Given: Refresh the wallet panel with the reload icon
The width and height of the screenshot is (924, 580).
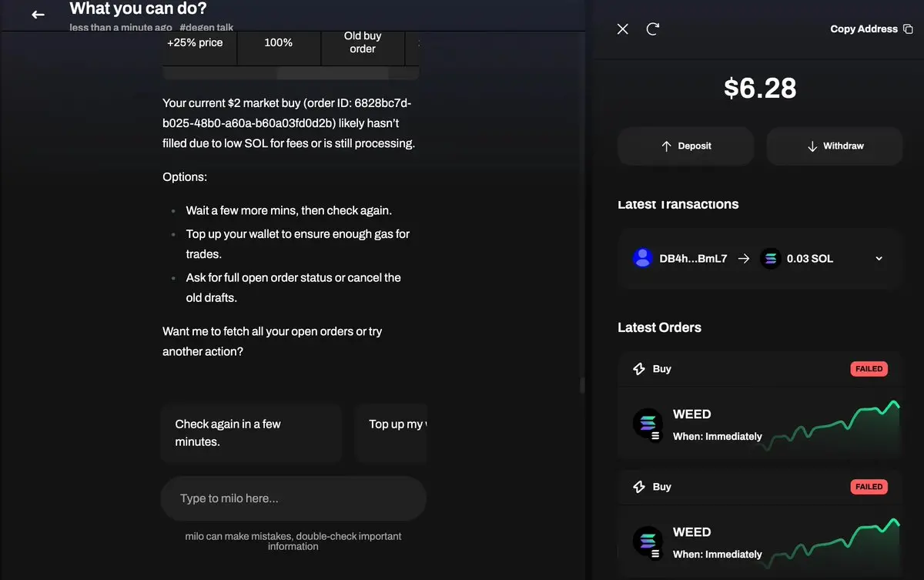Looking at the screenshot, I should tap(652, 28).
